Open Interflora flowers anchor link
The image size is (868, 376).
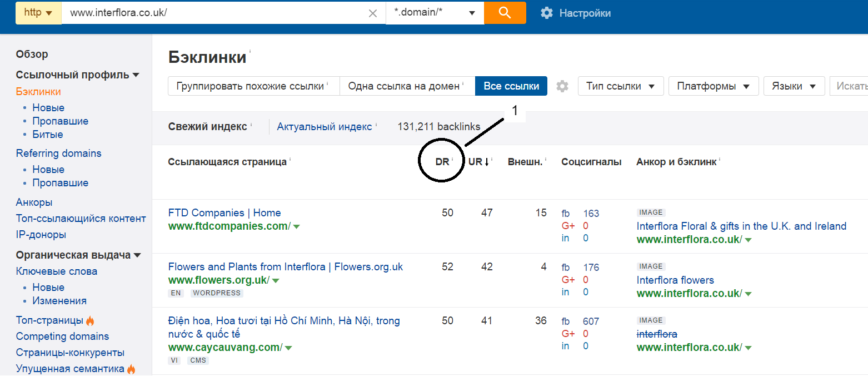675,280
